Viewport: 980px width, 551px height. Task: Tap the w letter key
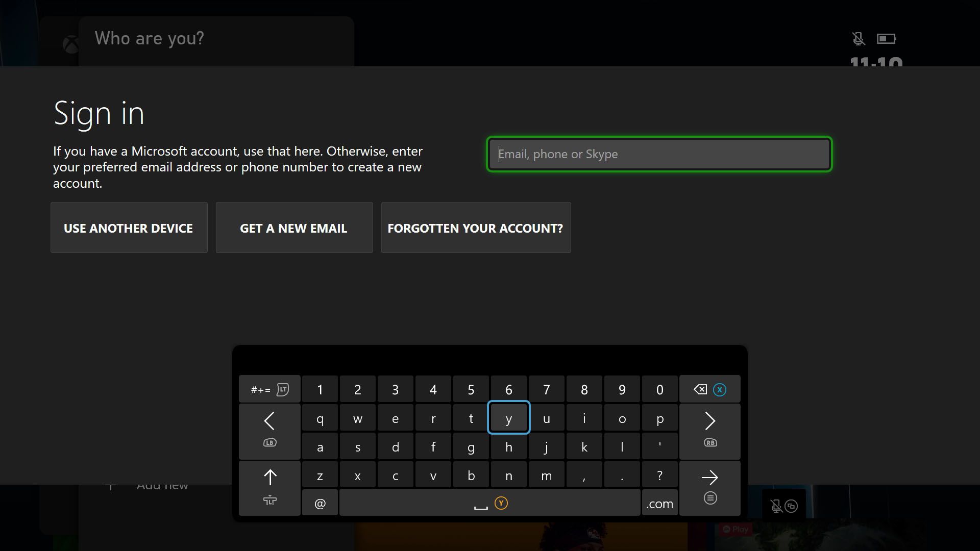coord(358,418)
